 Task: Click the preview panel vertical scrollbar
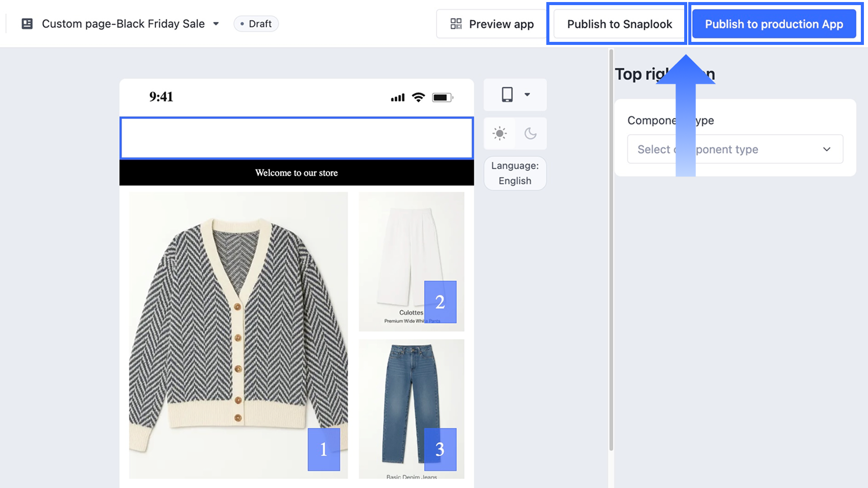(611, 250)
